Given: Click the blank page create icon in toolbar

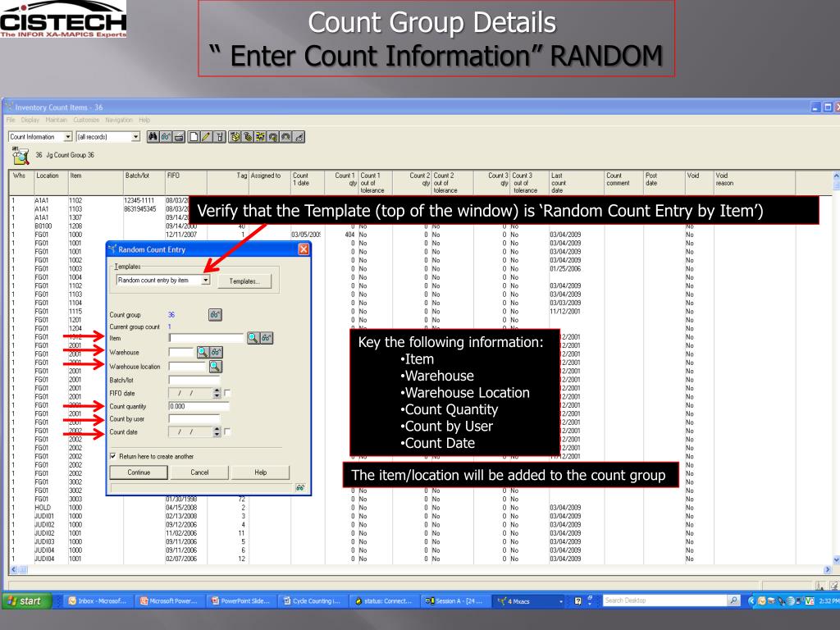Looking at the screenshot, I should [194, 137].
